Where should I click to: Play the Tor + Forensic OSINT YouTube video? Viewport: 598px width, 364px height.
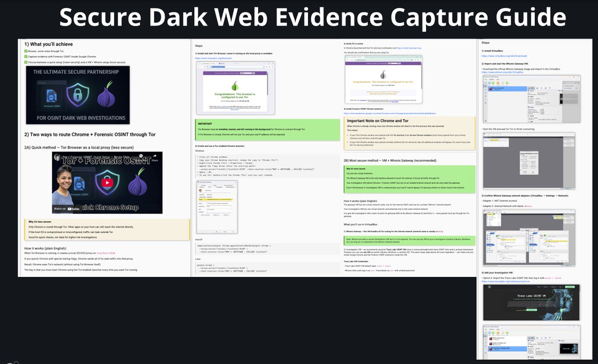click(x=107, y=183)
